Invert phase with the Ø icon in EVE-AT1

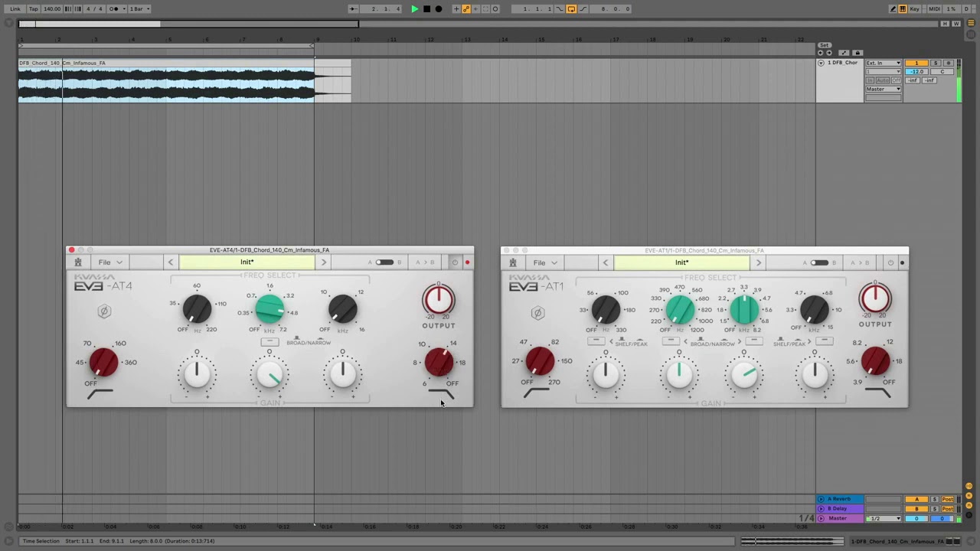[537, 312]
